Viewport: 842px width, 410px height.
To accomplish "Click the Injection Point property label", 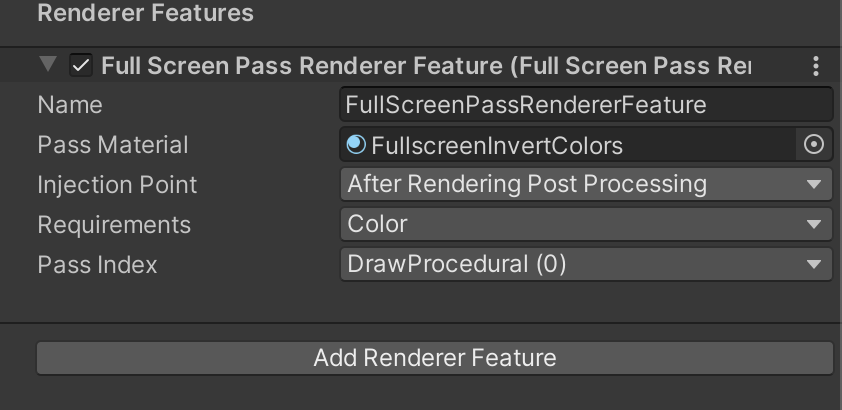I will tap(117, 185).
